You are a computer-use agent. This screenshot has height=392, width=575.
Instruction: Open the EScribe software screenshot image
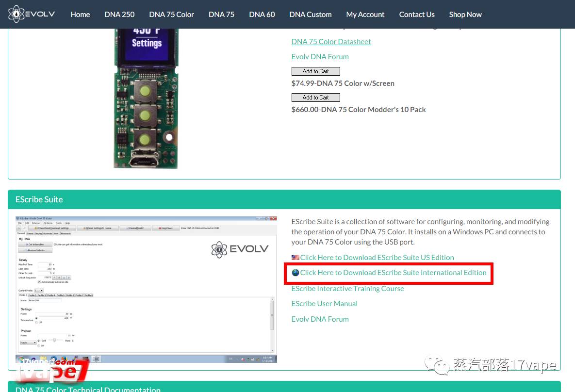[146, 289]
